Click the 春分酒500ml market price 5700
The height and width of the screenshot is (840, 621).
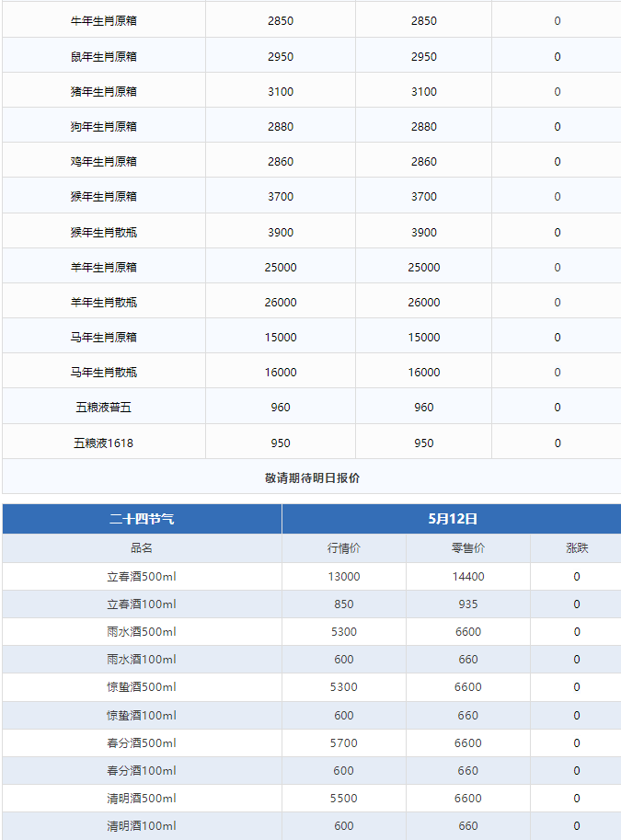pyautogui.click(x=344, y=743)
